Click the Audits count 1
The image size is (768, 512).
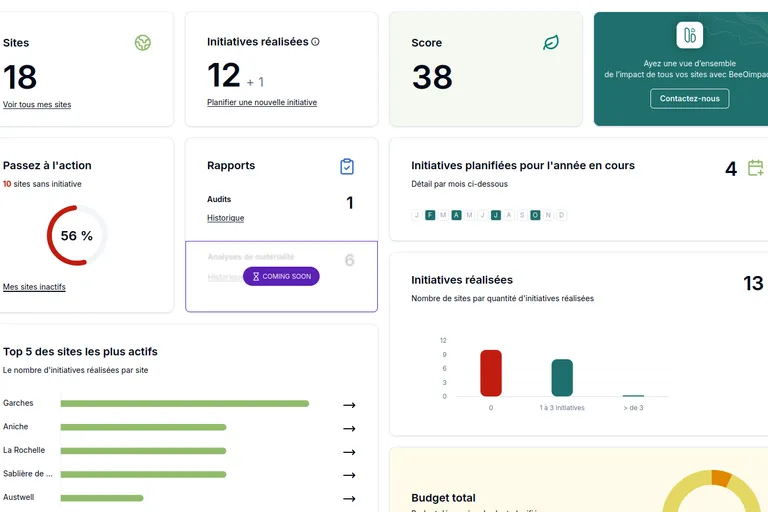point(350,203)
